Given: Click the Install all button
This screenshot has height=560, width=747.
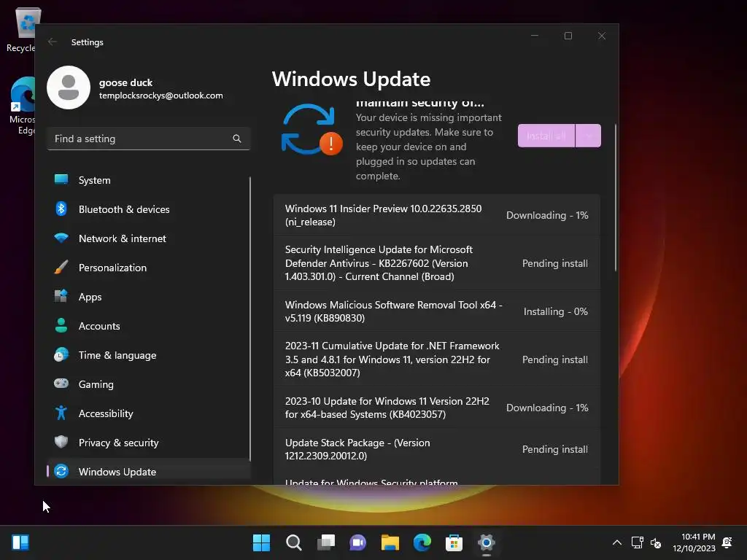Looking at the screenshot, I should point(546,136).
